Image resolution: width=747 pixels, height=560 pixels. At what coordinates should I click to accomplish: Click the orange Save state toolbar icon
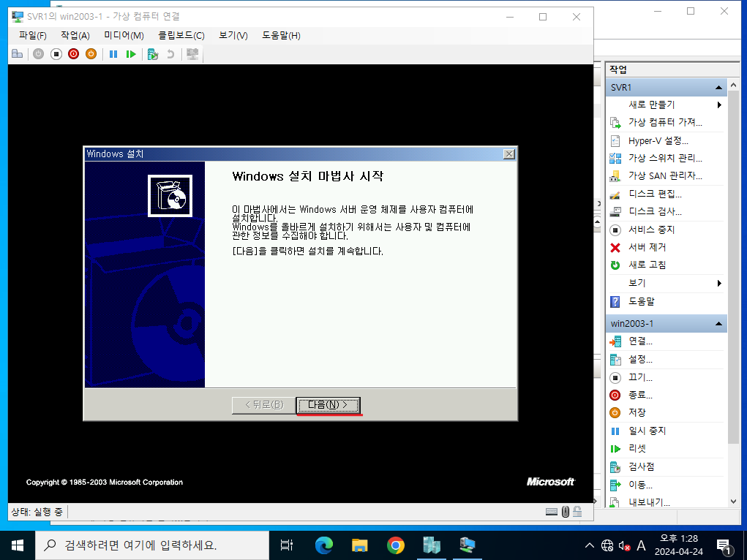[91, 54]
